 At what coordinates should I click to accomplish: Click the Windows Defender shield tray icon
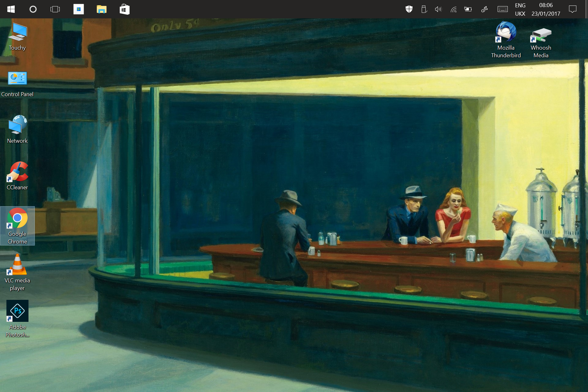tap(409, 9)
